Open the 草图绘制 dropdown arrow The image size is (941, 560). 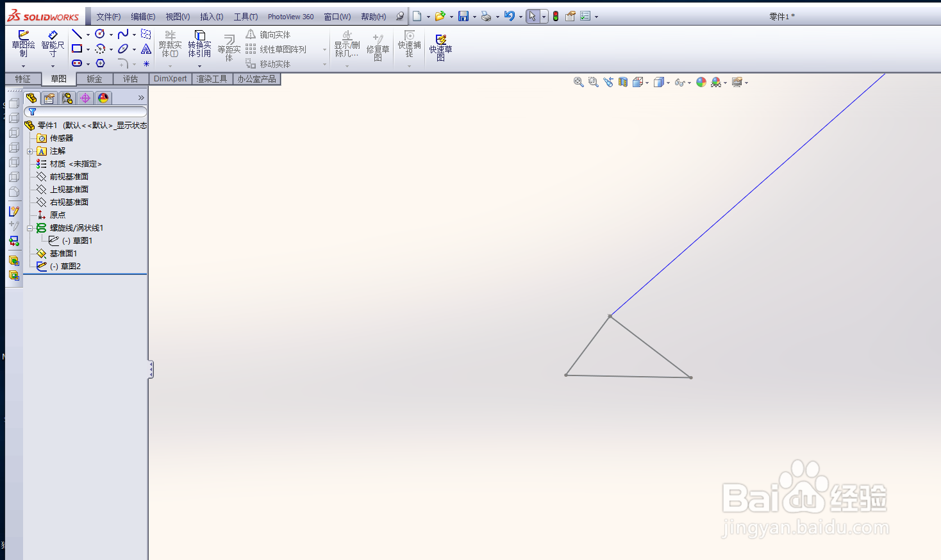[23, 66]
